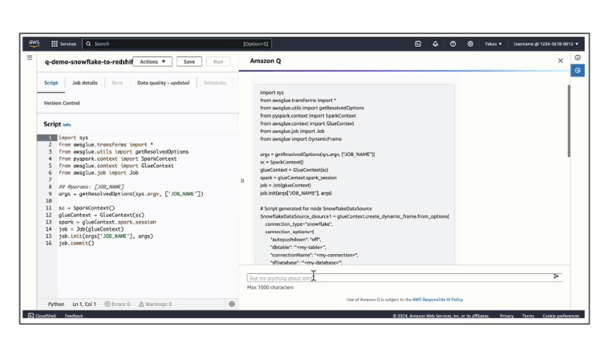611x364 pixels.
Task: Click 'Max 1000 characters' hint text
Action: (271, 287)
